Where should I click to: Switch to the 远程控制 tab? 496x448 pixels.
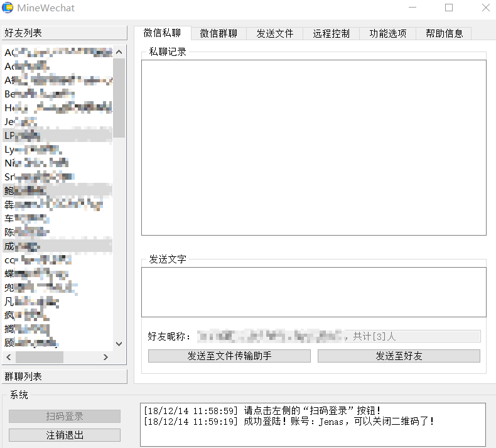click(x=332, y=33)
